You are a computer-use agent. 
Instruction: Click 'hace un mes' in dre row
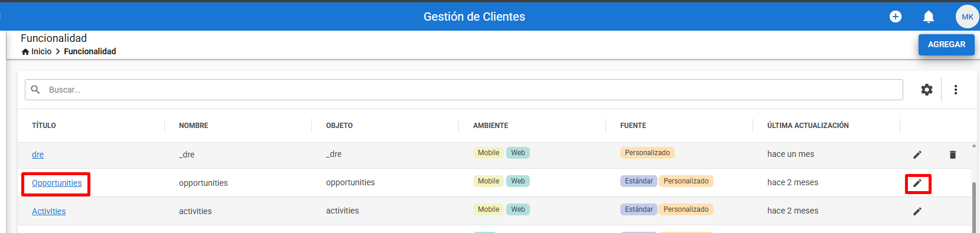point(790,154)
